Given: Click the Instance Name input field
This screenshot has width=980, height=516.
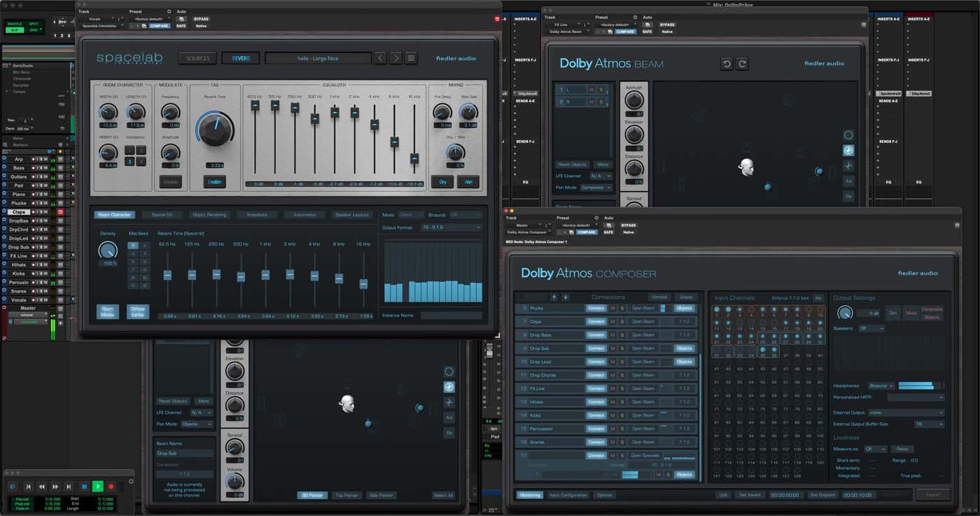Looking at the screenshot, I should 451,316.
